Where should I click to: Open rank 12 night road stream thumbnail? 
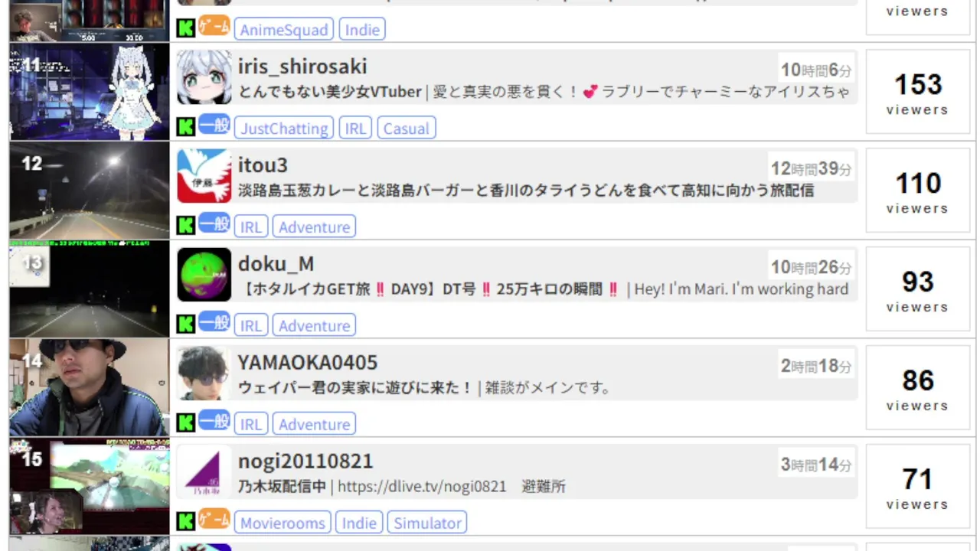(89, 191)
